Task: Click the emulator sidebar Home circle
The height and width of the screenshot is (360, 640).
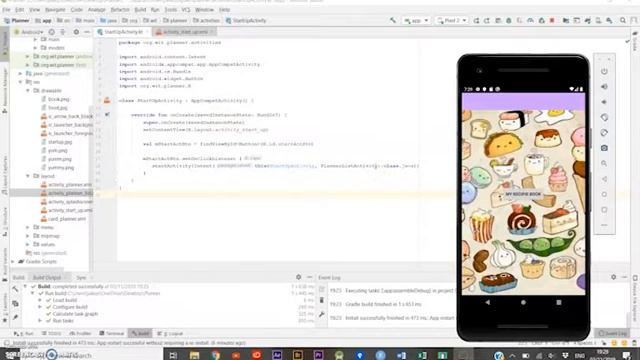Action: tap(604, 194)
